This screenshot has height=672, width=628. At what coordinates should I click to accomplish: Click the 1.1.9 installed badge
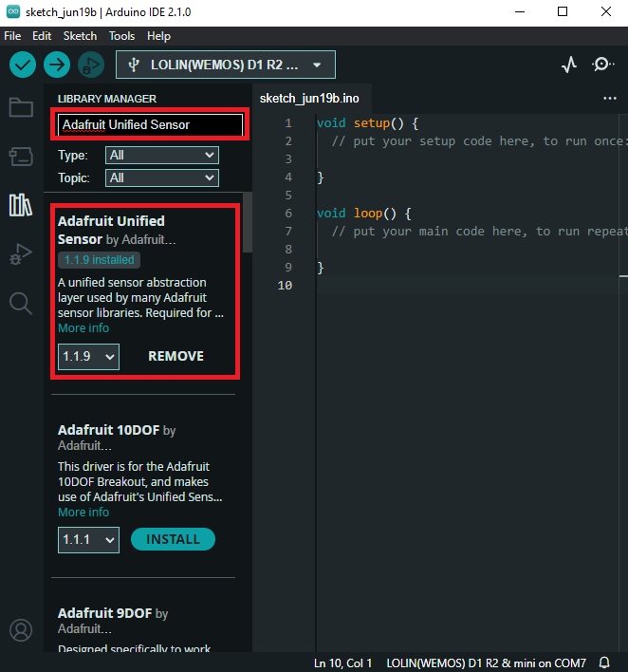(99, 260)
